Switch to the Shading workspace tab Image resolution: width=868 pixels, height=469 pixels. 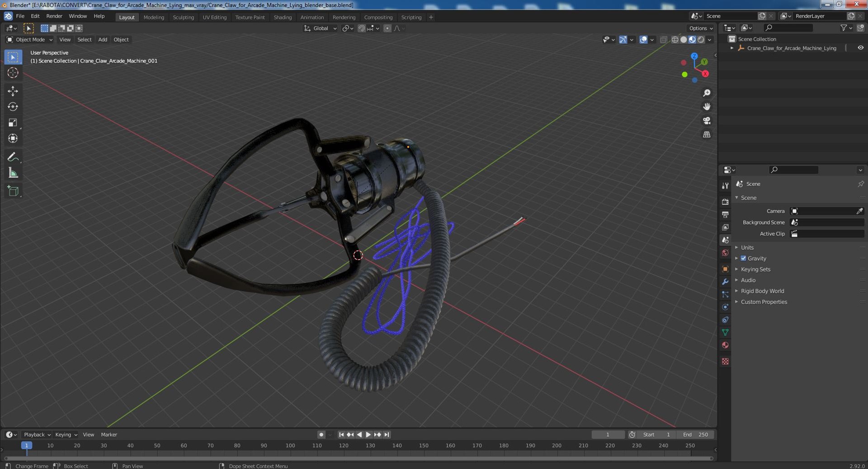283,17
